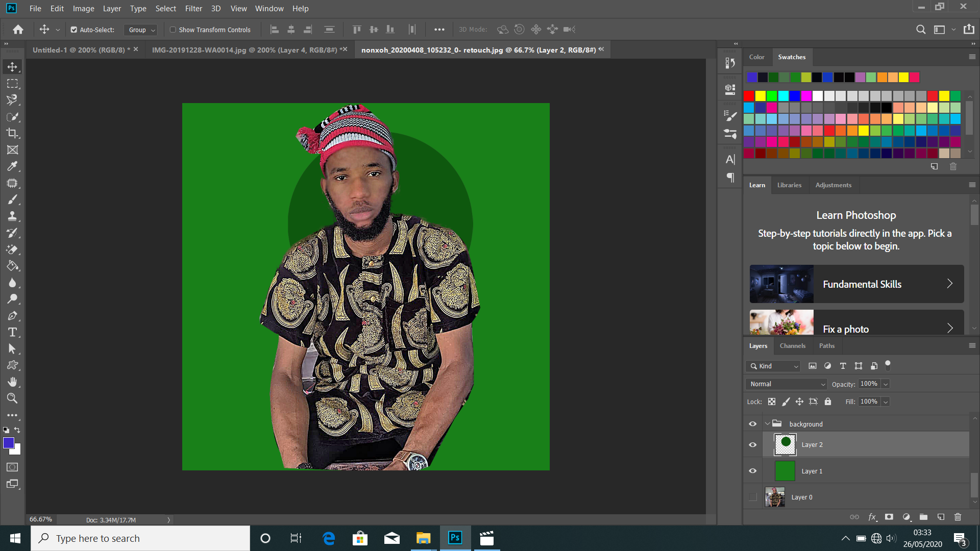This screenshot has height=551, width=980.
Task: Click Windows taskbar search box
Action: pos(140,538)
